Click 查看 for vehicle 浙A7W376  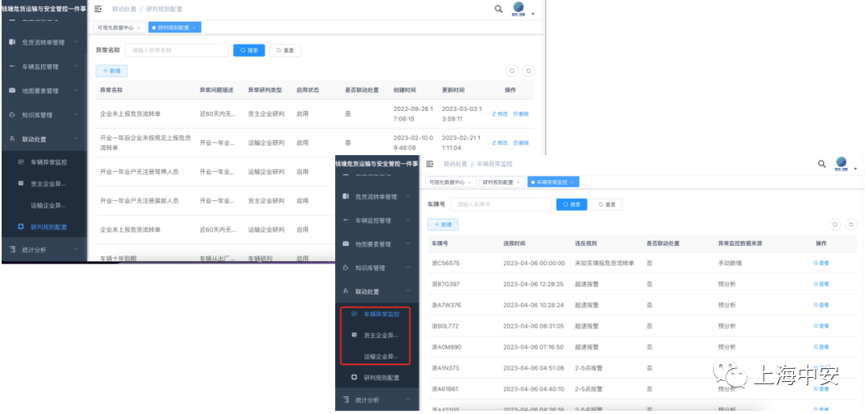coord(821,305)
